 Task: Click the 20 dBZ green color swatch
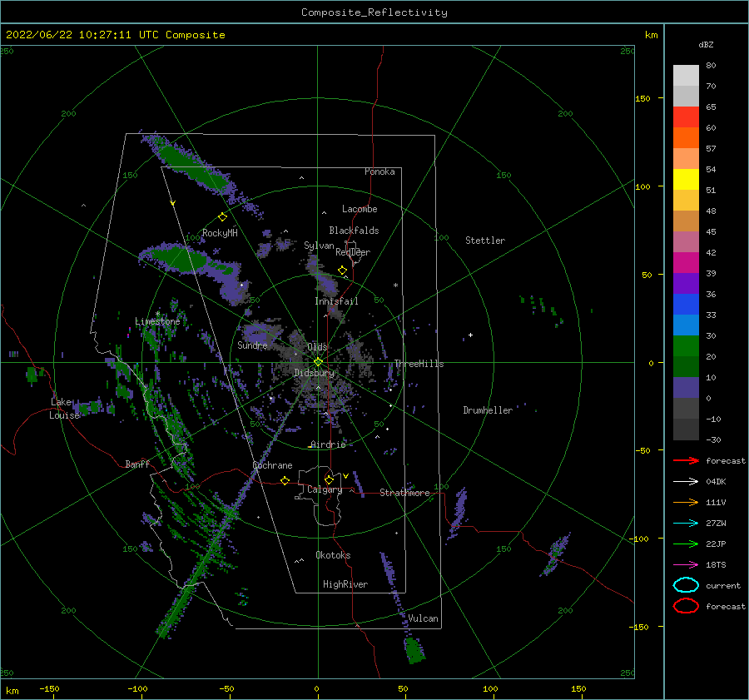coord(686,346)
